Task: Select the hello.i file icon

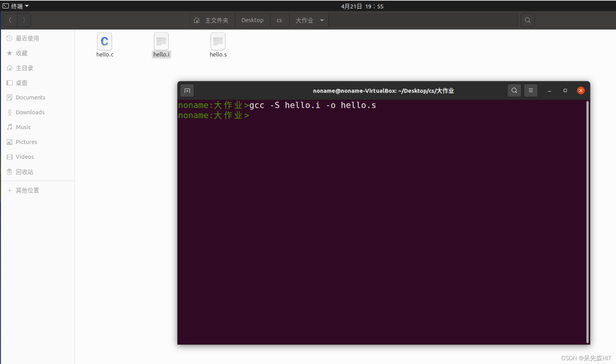Action: tap(161, 42)
